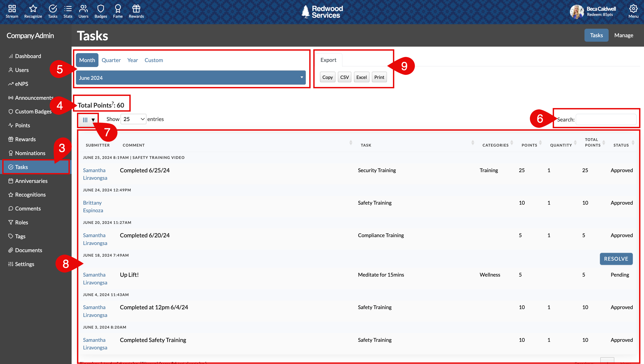This screenshot has height=364, width=644.
Task: Click the RESOLVE button on the pending task
Action: tap(616, 259)
